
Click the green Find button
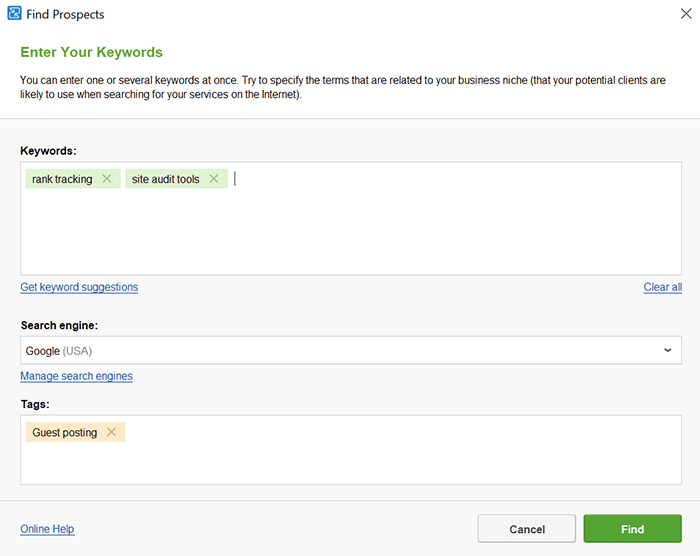[633, 529]
